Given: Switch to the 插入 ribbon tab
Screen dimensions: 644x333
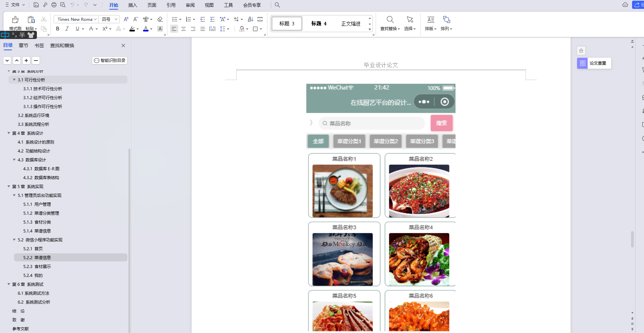Looking at the screenshot, I should click(x=132, y=5).
